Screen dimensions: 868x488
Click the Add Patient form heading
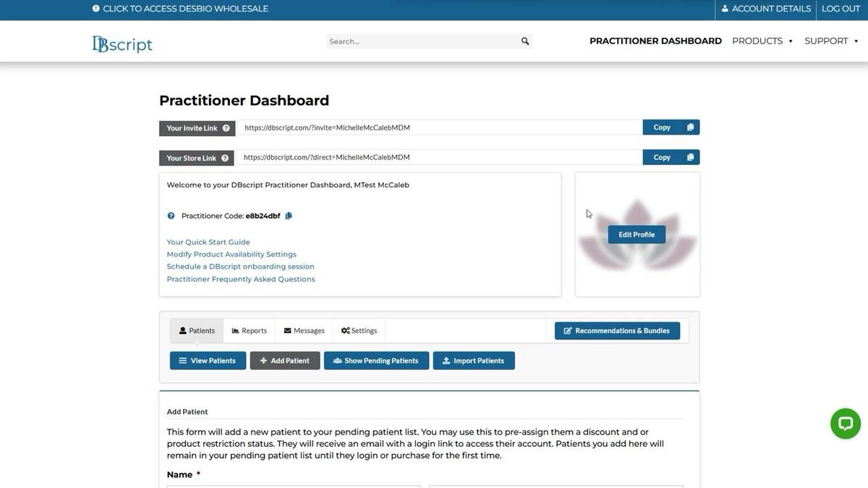tap(187, 412)
